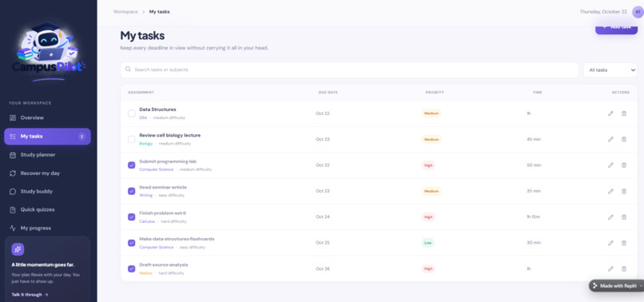Click the TIME column header

click(x=537, y=93)
